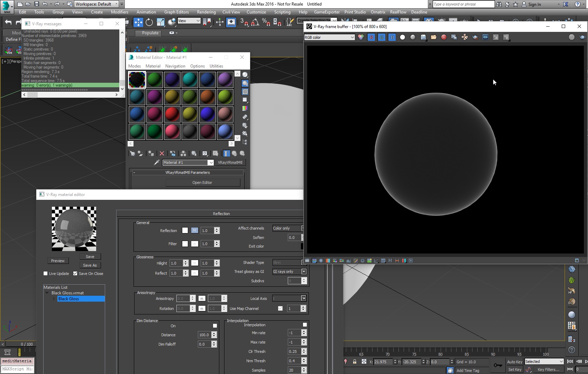Screen dimensions: 588x374
Task: Open the Selected key filter dropdown
Action: coord(544,362)
